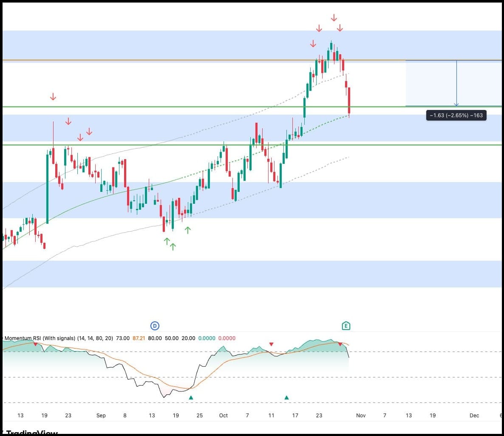Select the lone red arrow above August spike
This screenshot has width=504, height=436.
pyautogui.click(x=53, y=97)
